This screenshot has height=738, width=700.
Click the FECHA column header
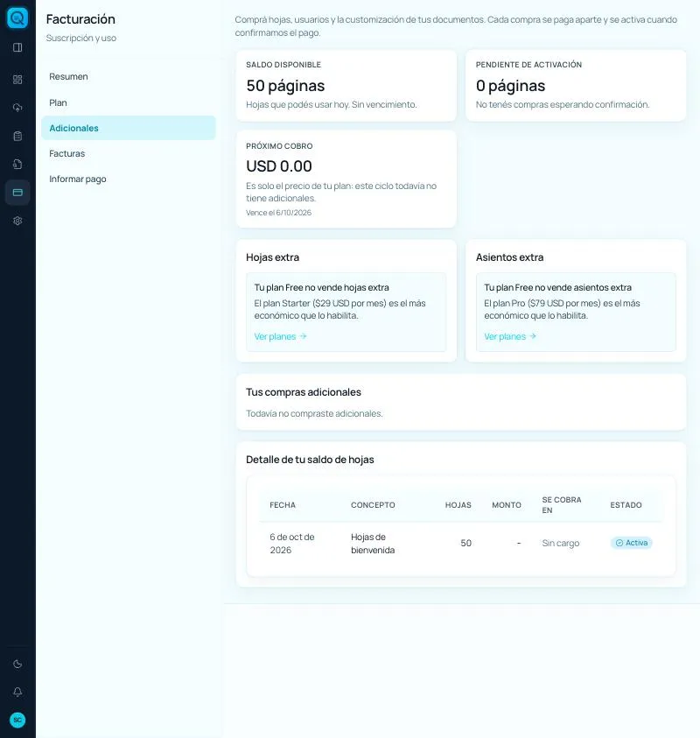[283, 505]
